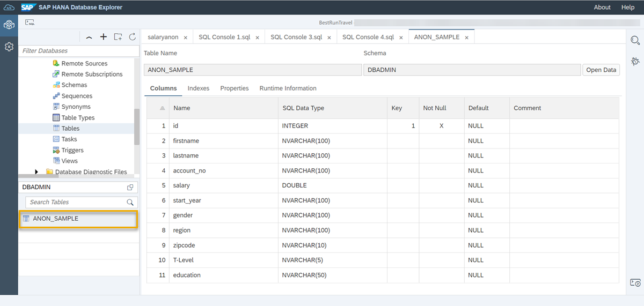Click the Schema field DBADMIN
Image resolution: width=644 pixels, height=306 pixels.
point(472,70)
